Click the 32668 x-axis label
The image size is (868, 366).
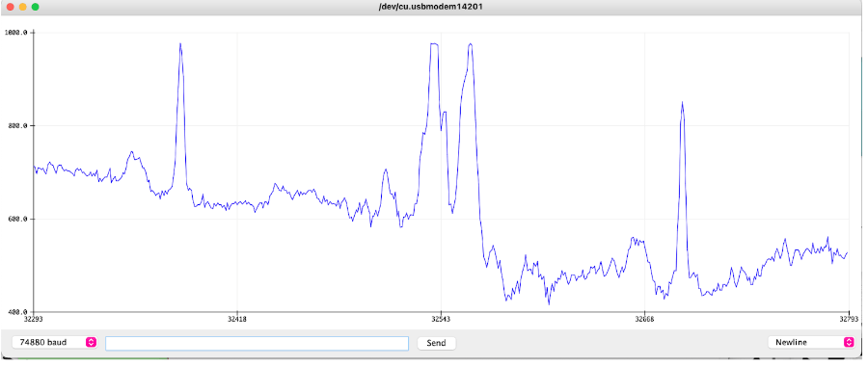tap(645, 320)
